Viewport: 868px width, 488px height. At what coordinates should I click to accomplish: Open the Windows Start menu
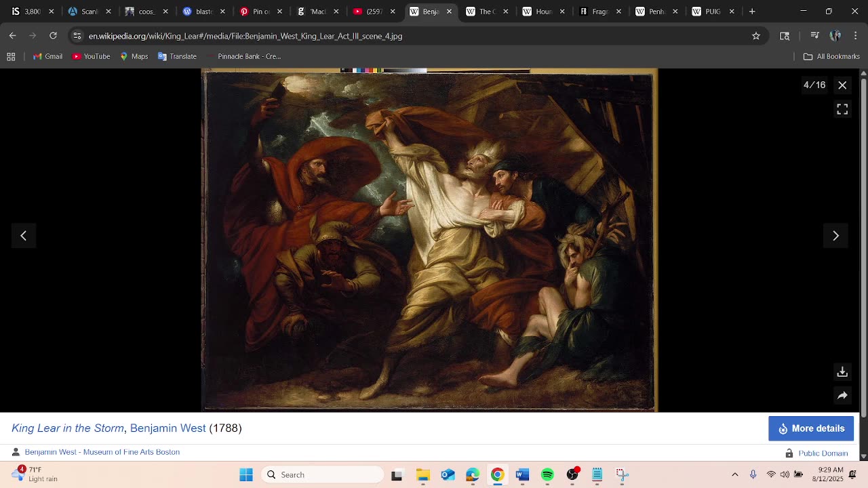pyautogui.click(x=246, y=475)
